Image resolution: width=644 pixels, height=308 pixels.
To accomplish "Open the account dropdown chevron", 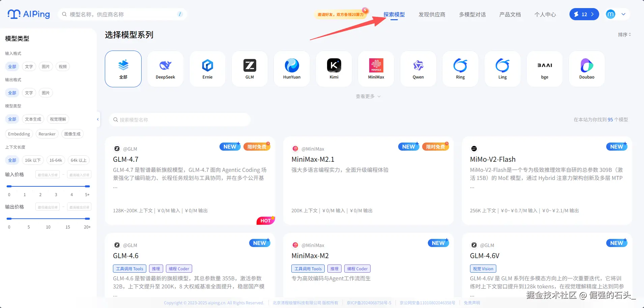I will point(623,14).
